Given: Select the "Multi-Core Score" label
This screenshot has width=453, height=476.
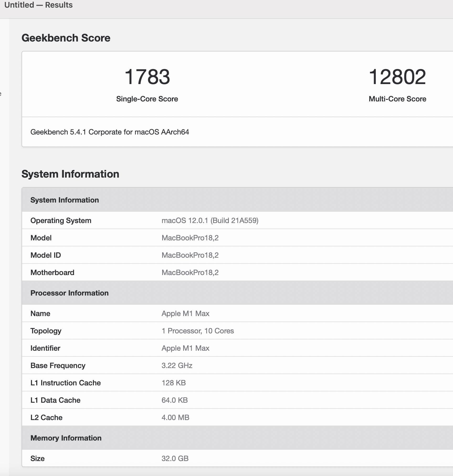Looking at the screenshot, I should click(397, 99).
